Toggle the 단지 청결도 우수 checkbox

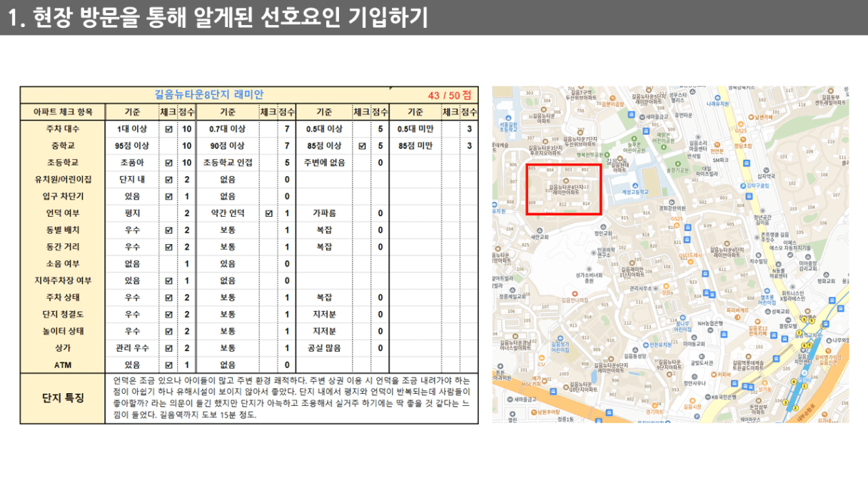(168, 314)
